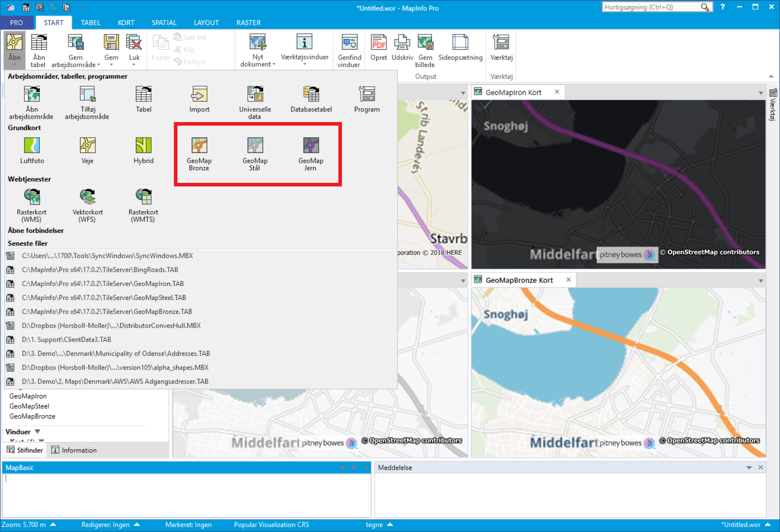Screen dimensions: 780x532
Task: Collapse the ribbon with the chevron
Action: pos(771,76)
